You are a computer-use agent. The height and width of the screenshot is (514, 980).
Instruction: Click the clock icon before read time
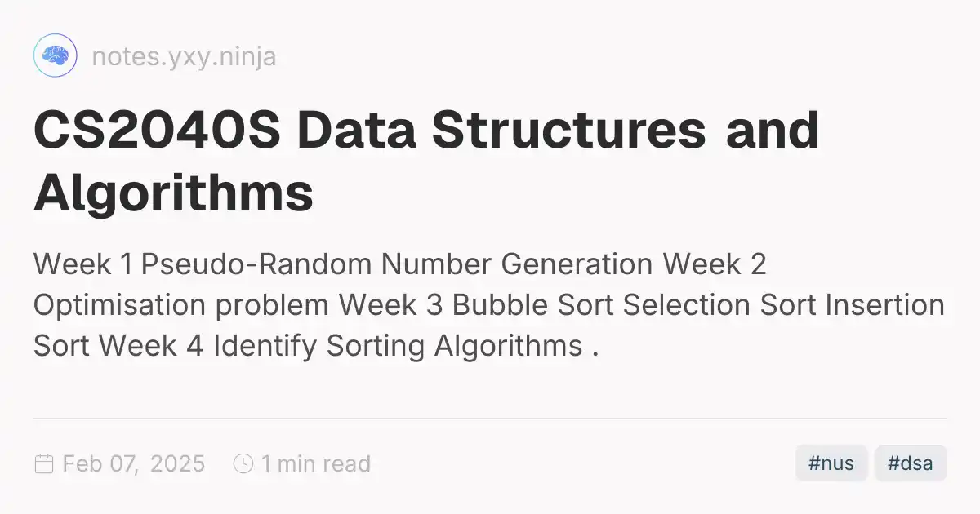[x=243, y=464]
